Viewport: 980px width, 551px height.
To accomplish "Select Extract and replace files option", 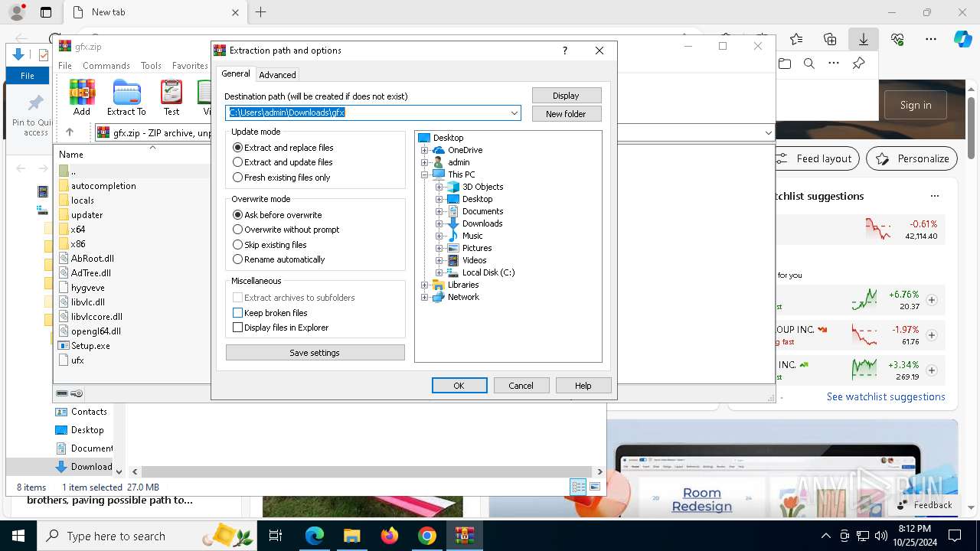I will (283, 148).
